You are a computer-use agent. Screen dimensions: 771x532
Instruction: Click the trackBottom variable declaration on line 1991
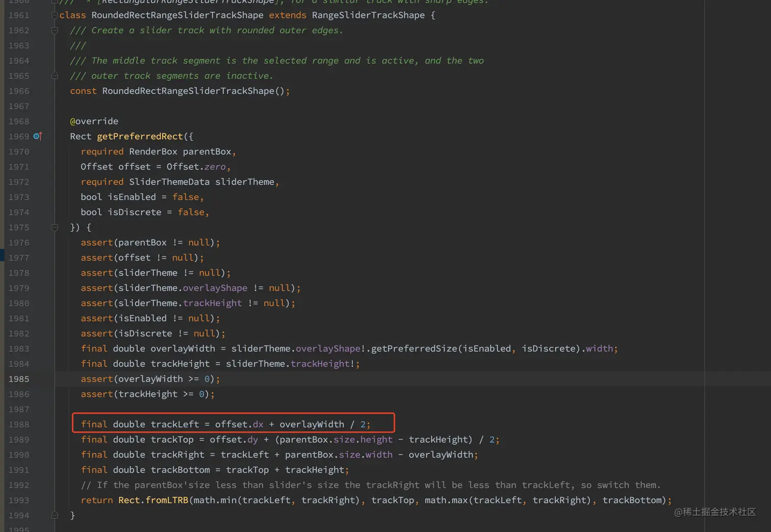click(x=180, y=470)
